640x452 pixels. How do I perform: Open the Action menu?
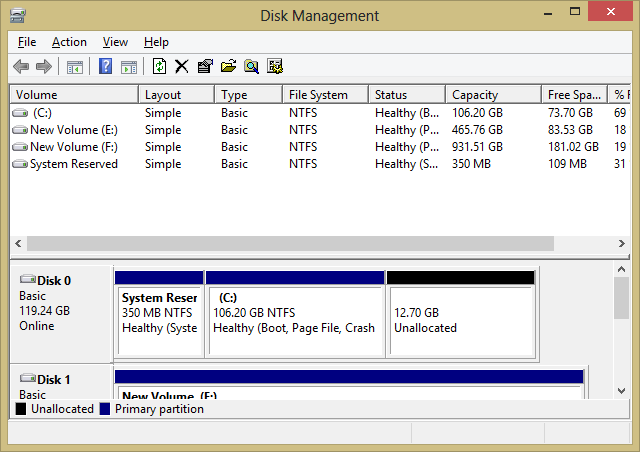(x=69, y=42)
